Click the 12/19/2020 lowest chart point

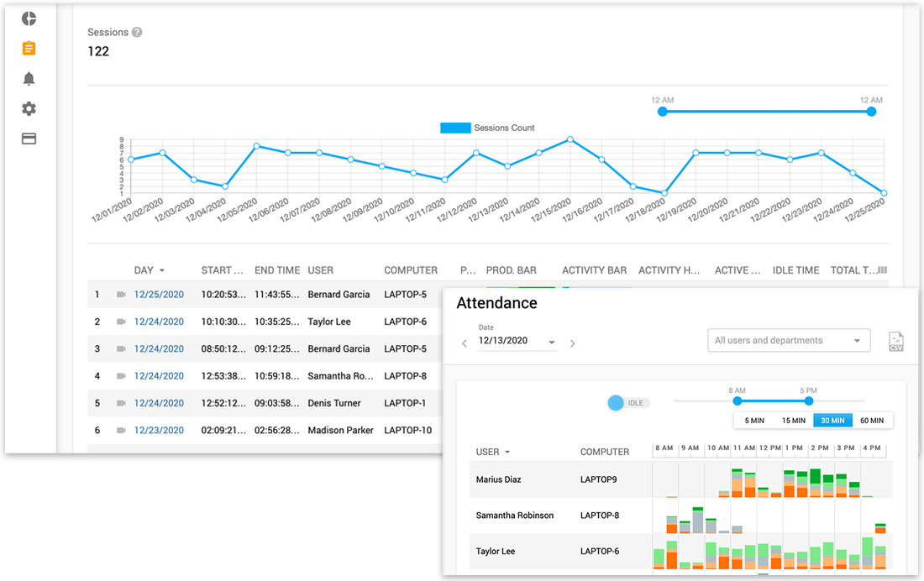tap(664, 192)
